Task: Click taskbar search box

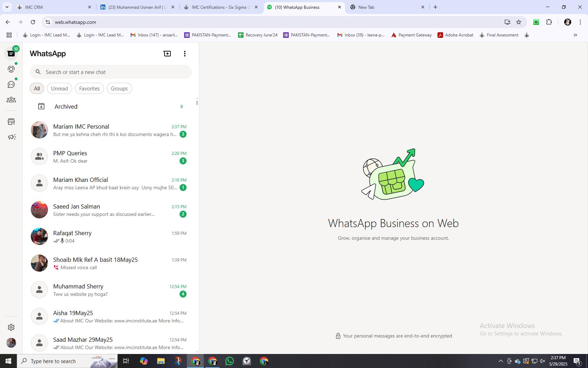Action: [x=67, y=361]
